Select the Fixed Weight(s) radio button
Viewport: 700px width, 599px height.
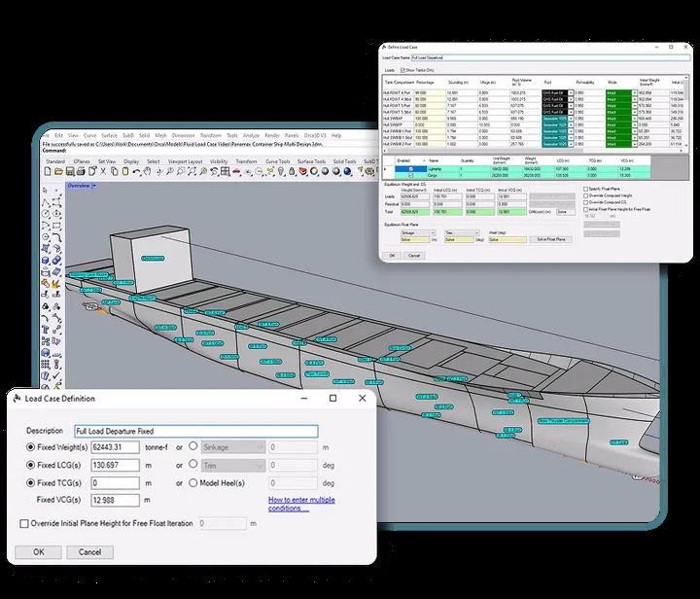(x=30, y=446)
